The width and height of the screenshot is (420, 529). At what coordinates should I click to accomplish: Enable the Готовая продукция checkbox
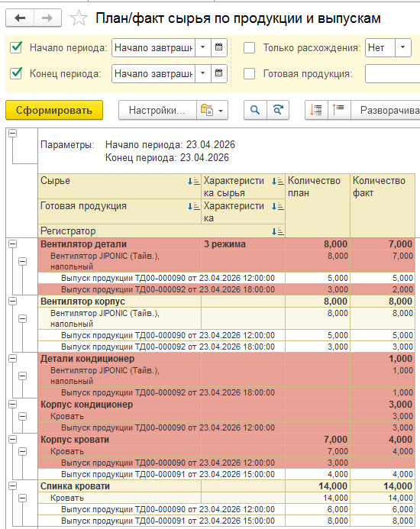[249, 73]
